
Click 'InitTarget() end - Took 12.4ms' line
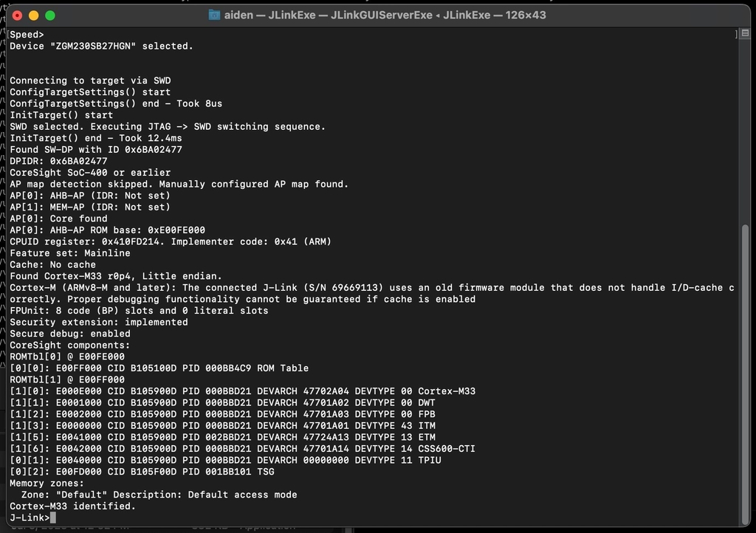(x=96, y=138)
